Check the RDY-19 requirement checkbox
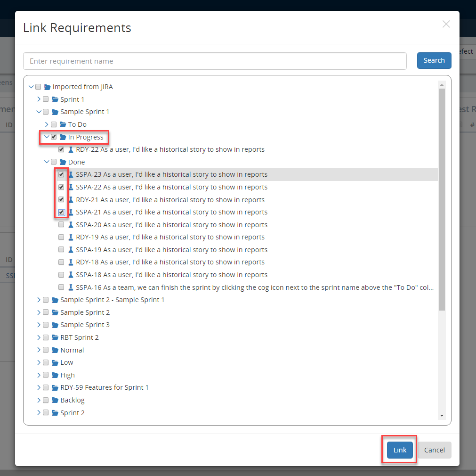476x476 pixels. [x=61, y=237]
